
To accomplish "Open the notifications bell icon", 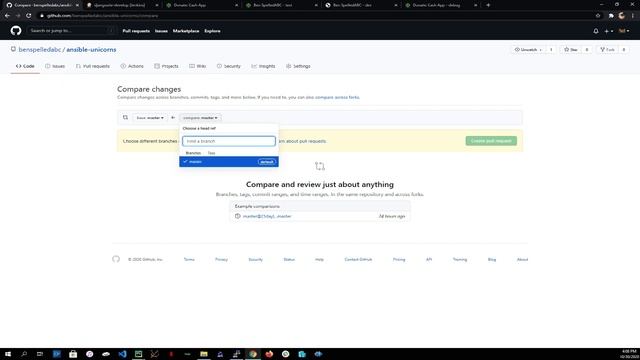I will tap(596, 31).
